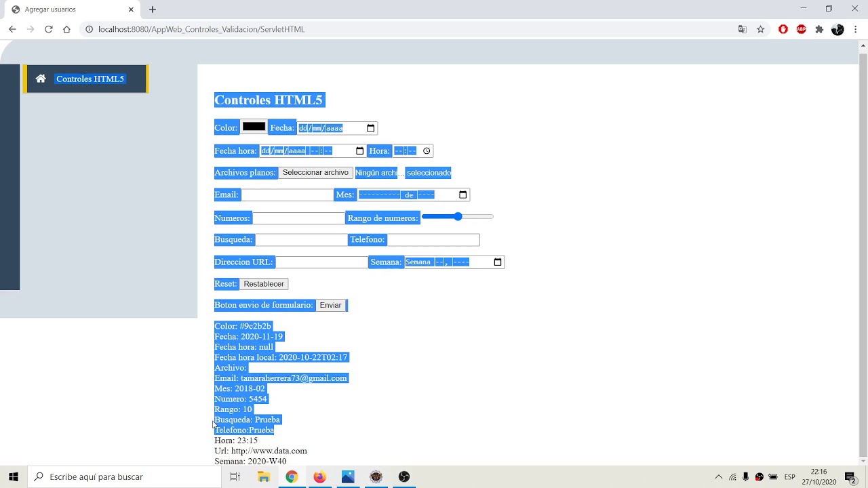The width and height of the screenshot is (868, 488).
Task: Open the OBS icon on taskbar
Action: (404, 476)
